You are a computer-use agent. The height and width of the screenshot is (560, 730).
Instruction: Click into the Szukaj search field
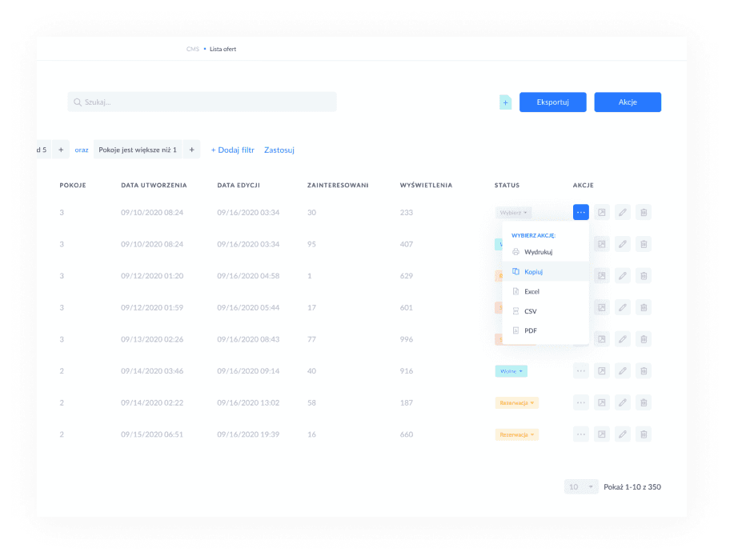(202, 102)
